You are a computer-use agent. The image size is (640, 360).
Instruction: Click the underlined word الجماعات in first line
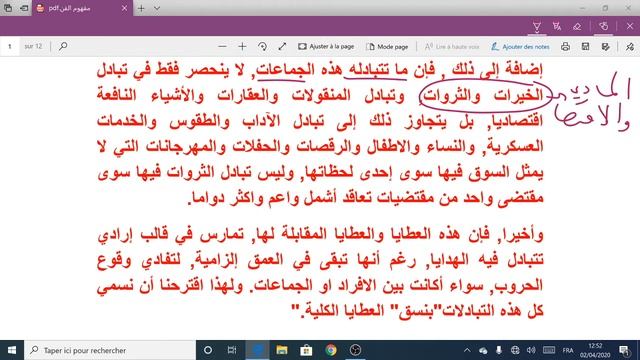click(x=285, y=70)
